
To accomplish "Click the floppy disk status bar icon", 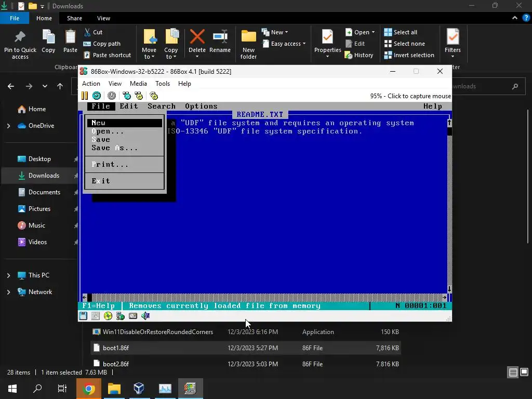I will [x=83, y=316].
